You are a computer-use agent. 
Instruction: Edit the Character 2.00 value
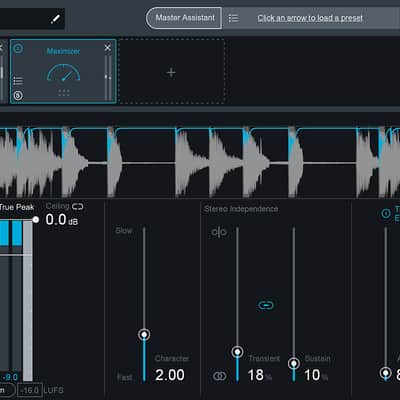(x=170, y=375)
